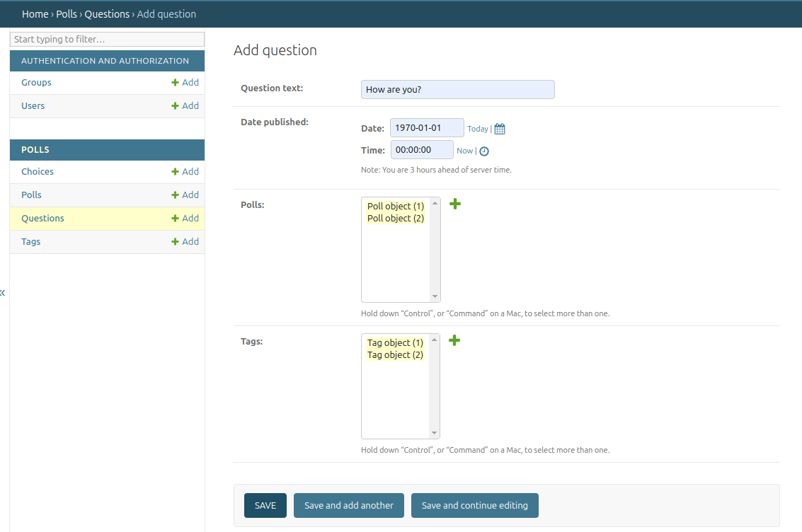This screenshot has width=802, height=532.
Task: Add another poll with green plus icon
Action: tap(454, 204)
